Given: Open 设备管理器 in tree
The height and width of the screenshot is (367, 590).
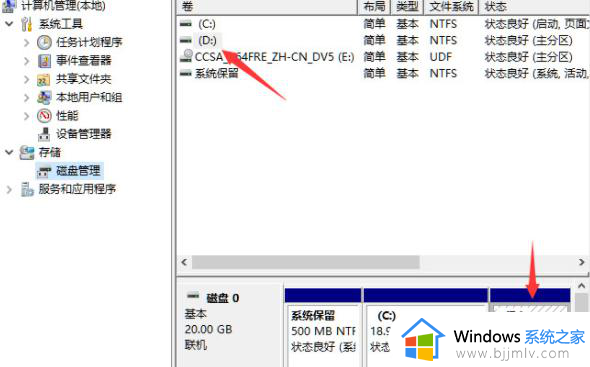Looking at the screenshot, I should [84, 134].
